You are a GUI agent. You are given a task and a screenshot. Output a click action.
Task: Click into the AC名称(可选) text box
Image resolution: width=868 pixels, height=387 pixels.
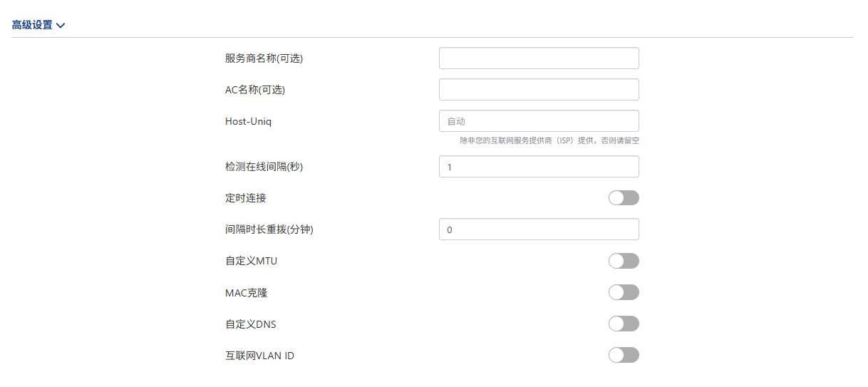(539, 90)
